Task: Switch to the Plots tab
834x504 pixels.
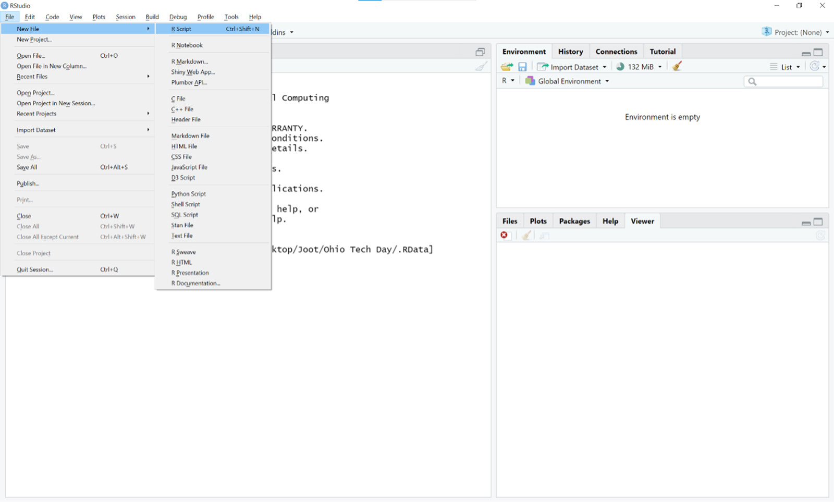Action: click(x=538, y=221)
